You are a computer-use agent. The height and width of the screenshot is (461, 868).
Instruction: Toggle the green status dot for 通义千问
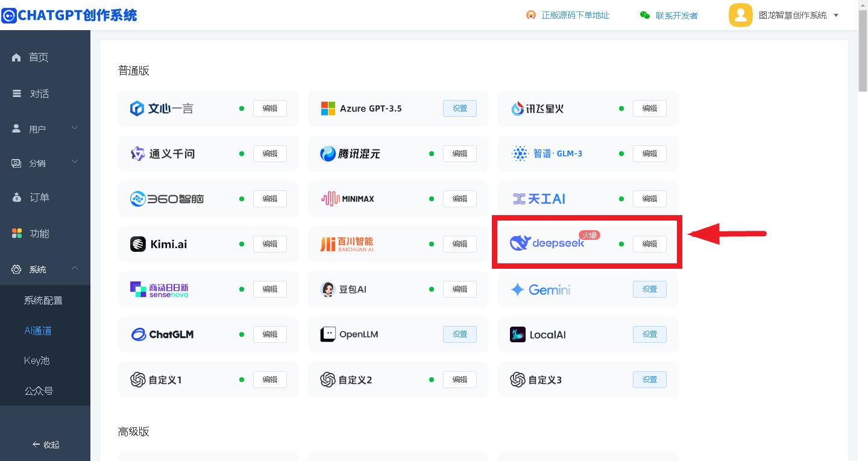point(242,154)
